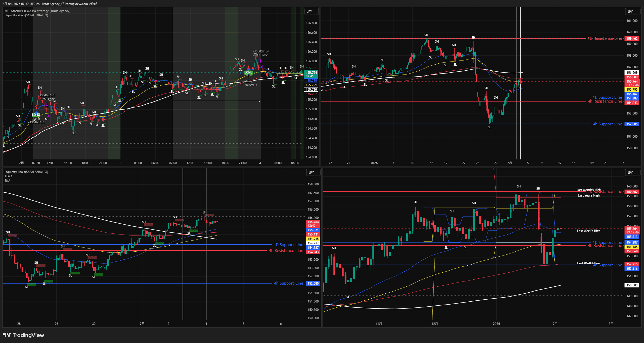Open the JPY currency selector, top-right chart
This screenshot has height=343, width=644.
[x=632, y=12]
